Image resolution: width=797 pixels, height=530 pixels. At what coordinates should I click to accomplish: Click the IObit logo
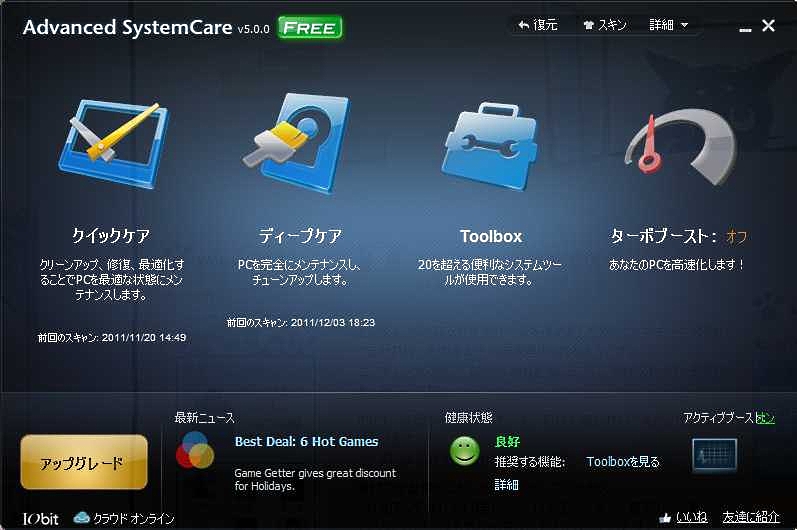pyautogui.click(x=41, y=519)
